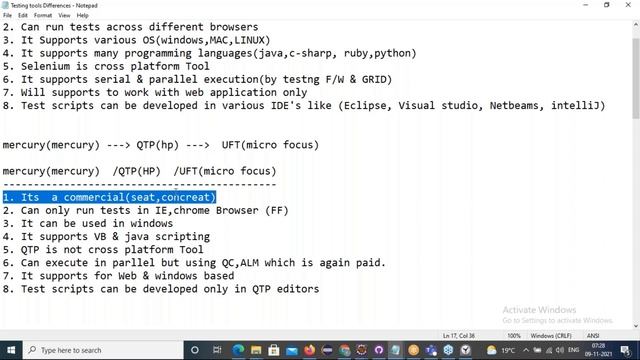Open the notifications action center
Image resolution: width=640 pixels, height=360 pixels.
tap(625, 350)
